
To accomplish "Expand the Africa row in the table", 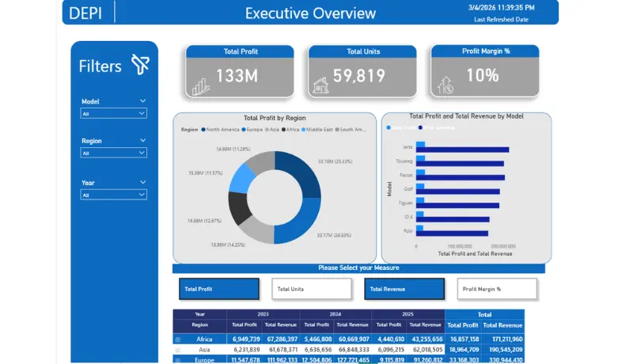I will [177, 339].
